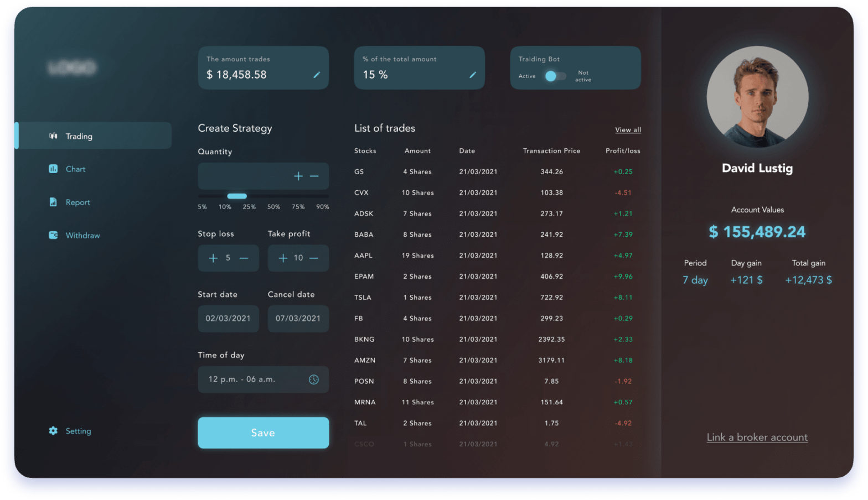Increase Quantity with plus icon
The image size is (868, 500).
point(298,176)
